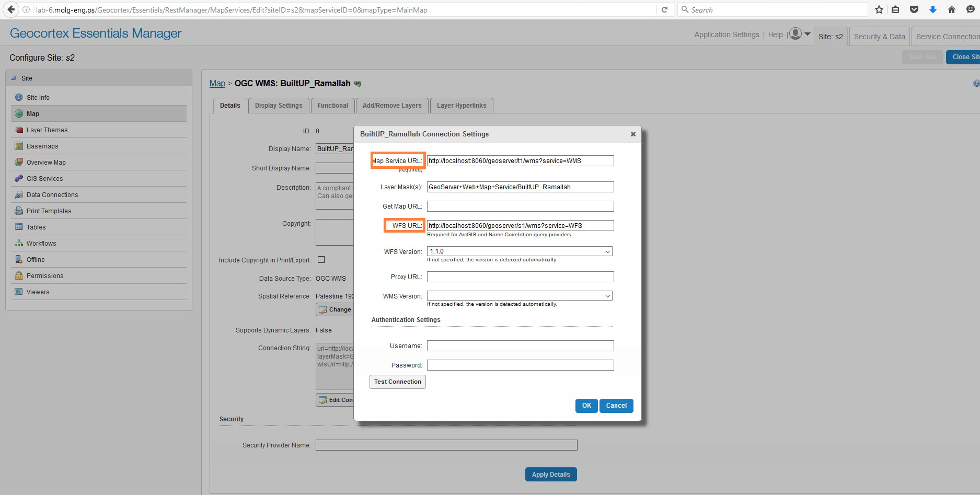Click the Data Connections icon
This screenshot has height=495, width=980.
[x=19, y=194]
